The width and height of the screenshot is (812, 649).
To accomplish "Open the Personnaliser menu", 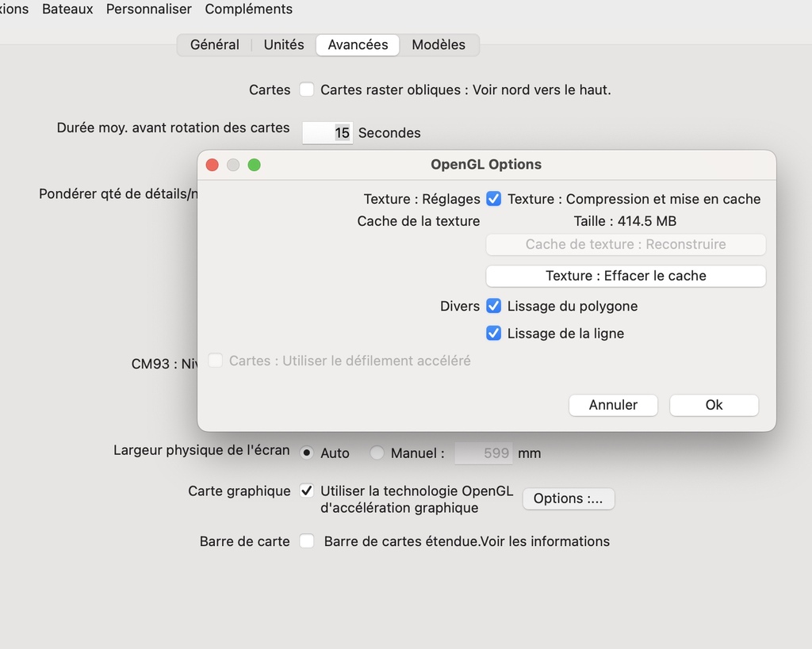I will tap(149, 10).
